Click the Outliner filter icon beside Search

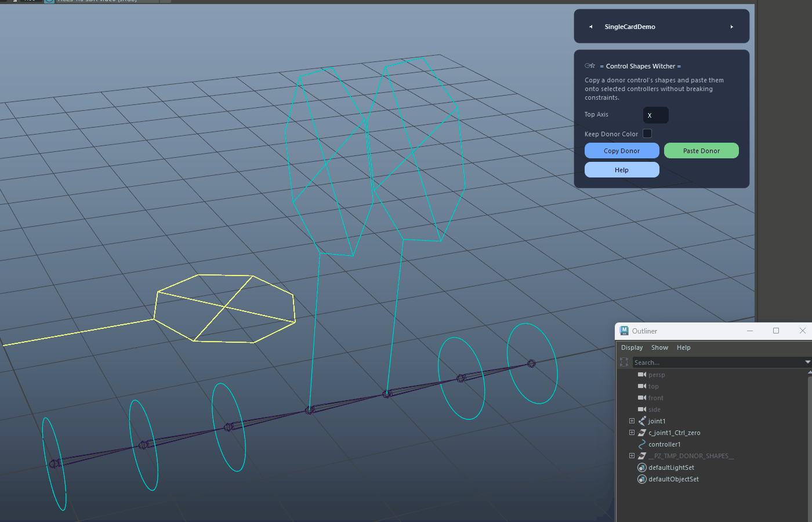(624, 362)
